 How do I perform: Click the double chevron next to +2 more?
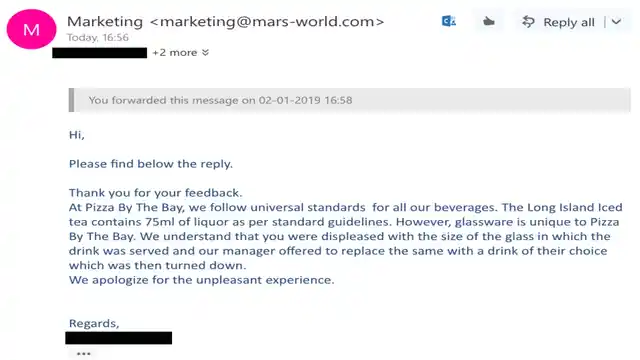(x=205, y=53)
